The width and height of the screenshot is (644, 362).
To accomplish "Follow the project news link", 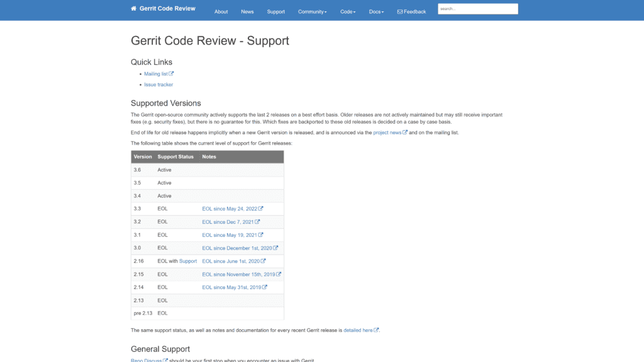I will 387,133.
